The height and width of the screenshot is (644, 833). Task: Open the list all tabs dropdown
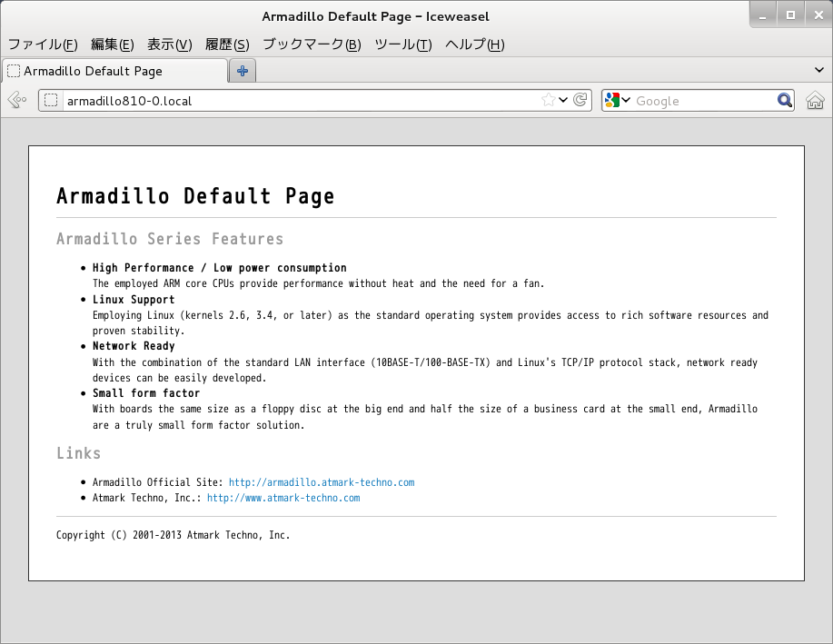coord(819,70)
